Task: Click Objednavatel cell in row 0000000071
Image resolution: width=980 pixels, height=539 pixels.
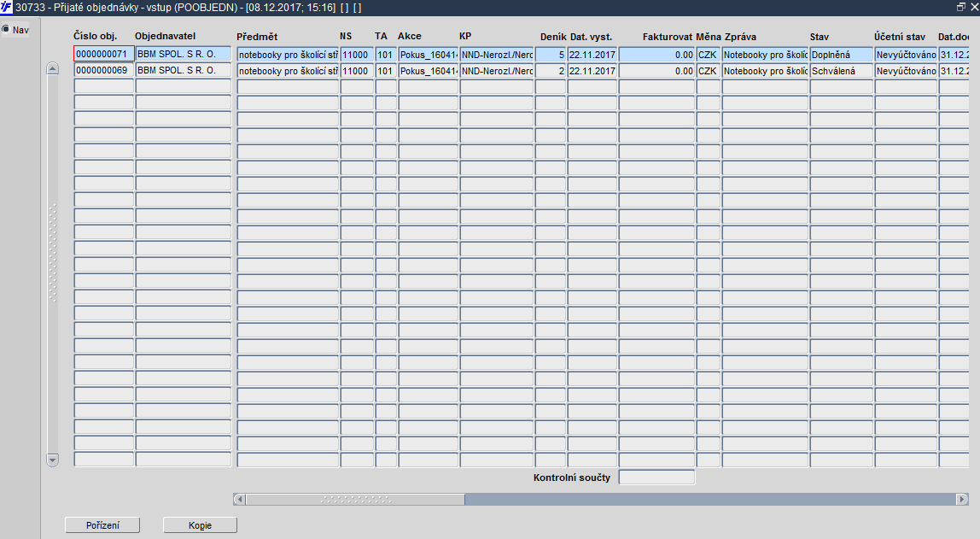Action: [x=184, y=55]
